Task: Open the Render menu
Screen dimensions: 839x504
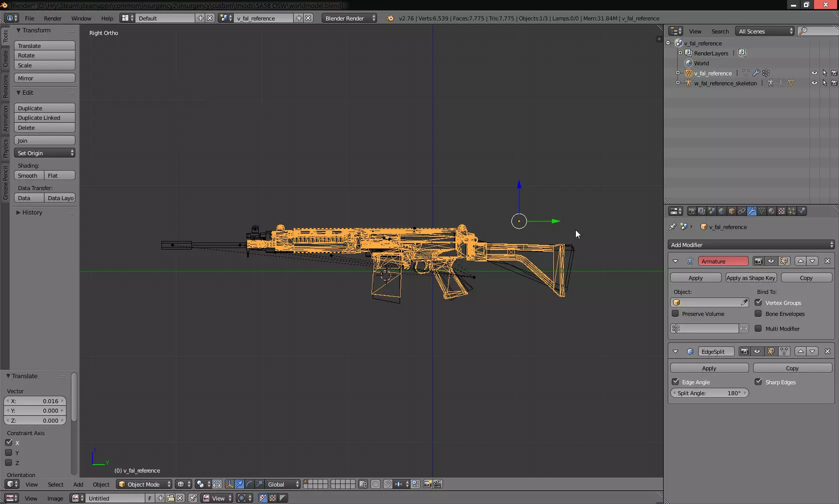Action: [52, 18]
